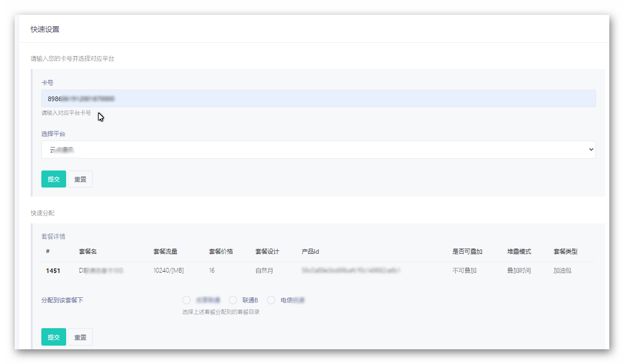Click the 卡号 card number input field
The image size is (624, 364).
click(318, 98)
